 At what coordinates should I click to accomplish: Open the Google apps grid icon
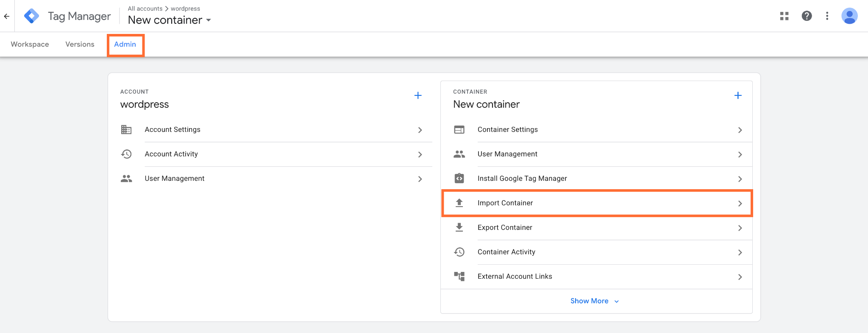point(785,16)
